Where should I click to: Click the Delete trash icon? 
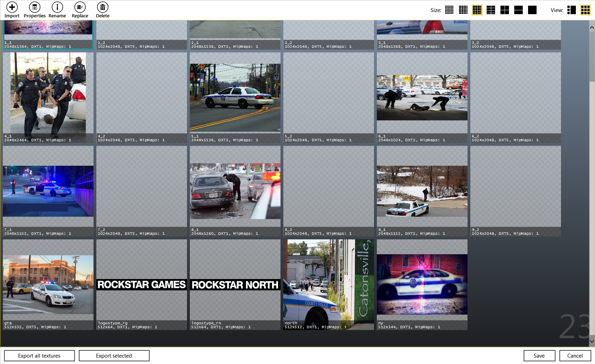[103, 7]
